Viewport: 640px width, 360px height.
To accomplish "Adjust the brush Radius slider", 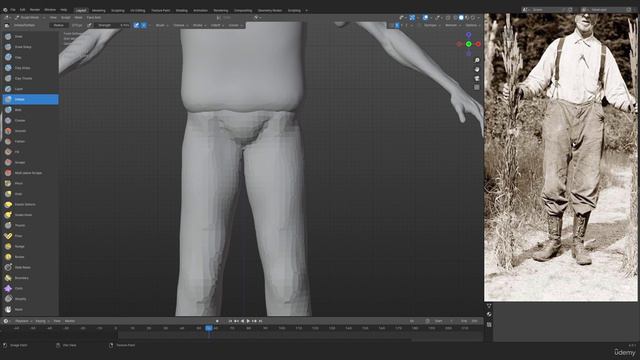I will click(x=67, y=25).
